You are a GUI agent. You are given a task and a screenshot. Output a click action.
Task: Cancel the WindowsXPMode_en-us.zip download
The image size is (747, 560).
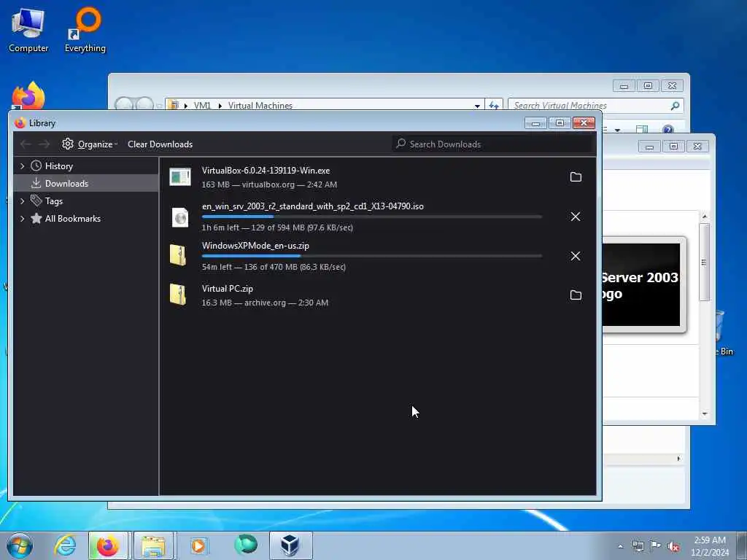point(576,256)
